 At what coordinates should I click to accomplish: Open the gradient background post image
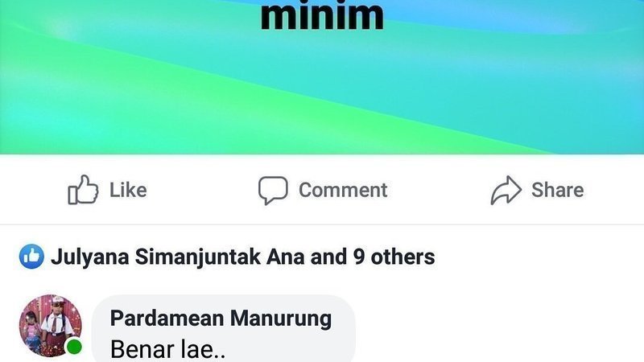pyautogui.click(x=322, y=77)
